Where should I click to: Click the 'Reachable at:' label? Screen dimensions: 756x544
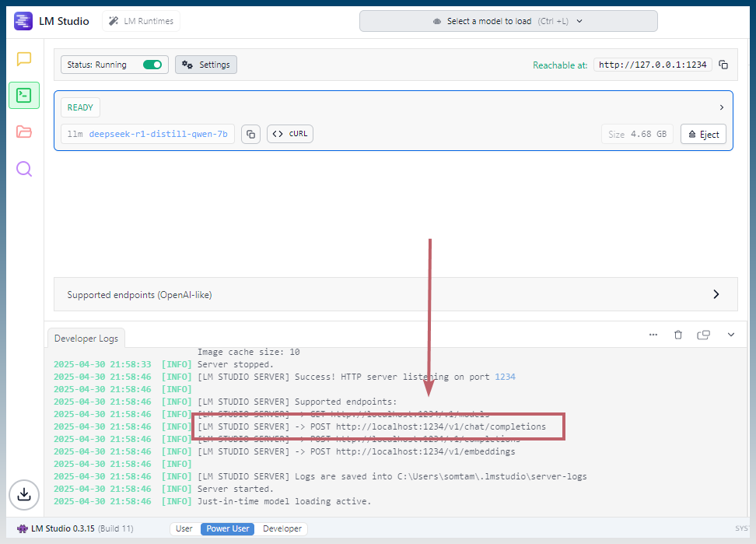pos(560,65)
